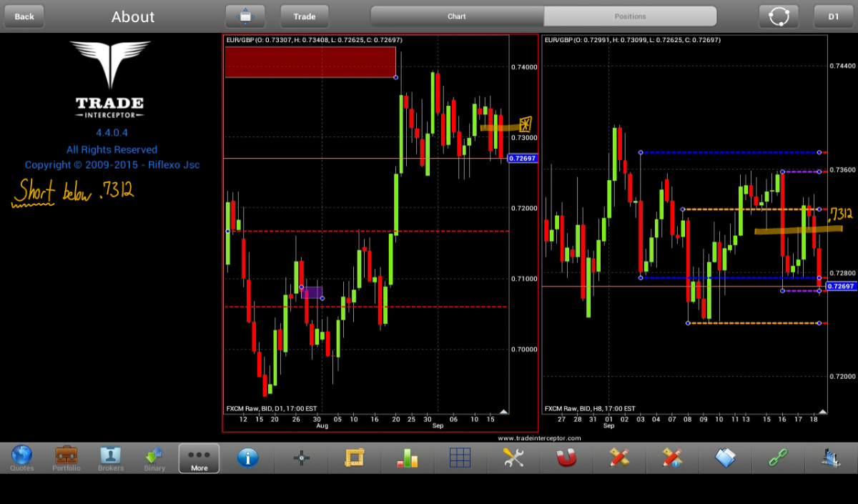This screenshot has width=858, height=504.
Task: Open the Binary options icon
Action: pyautogui.click(x=154, y=458)
